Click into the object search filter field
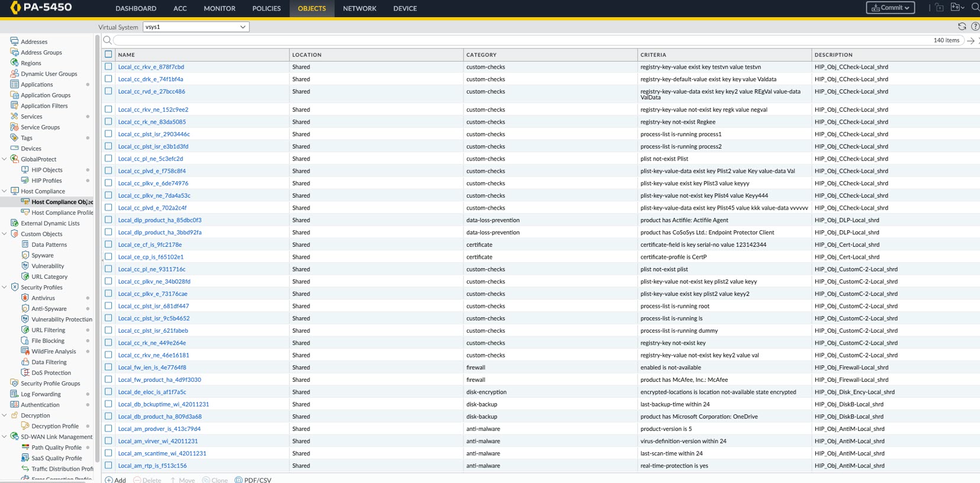980x483 pixels. click(521, 40)
